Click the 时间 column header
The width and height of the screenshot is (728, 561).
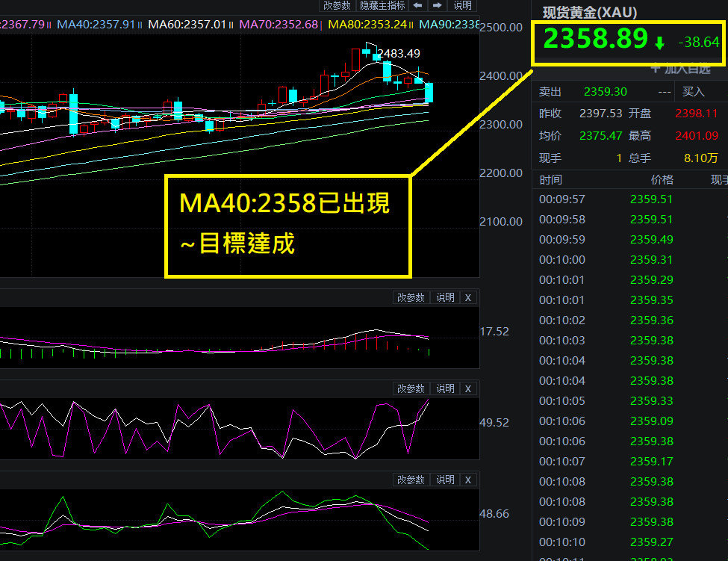click(550, 180)
